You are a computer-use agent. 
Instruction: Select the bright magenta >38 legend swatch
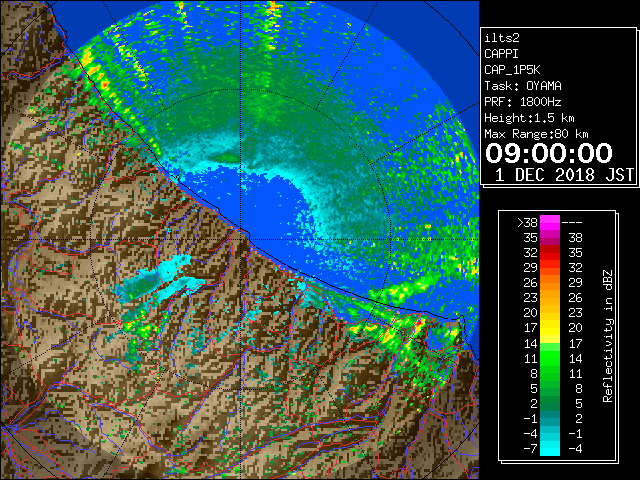point(550,223)
